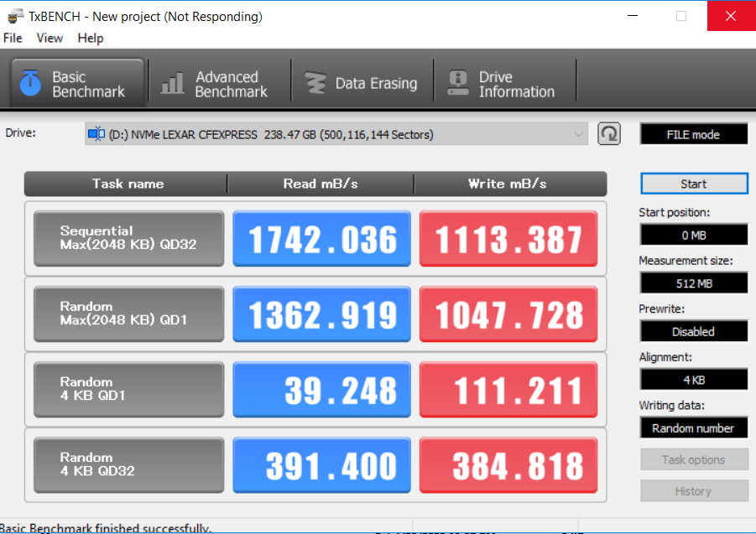The image size is (756, 534).
Task: Change the Alignment 4 KB setting
Action: click(693, 380)
